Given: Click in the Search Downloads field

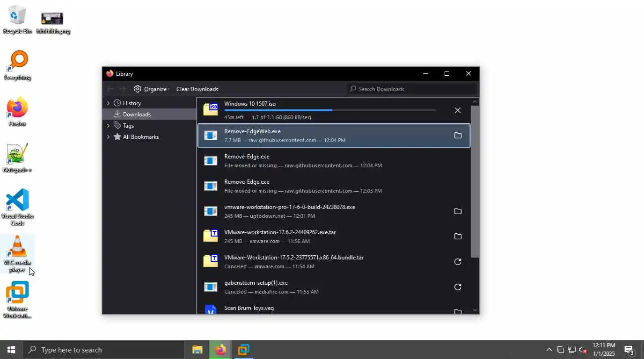Looking at the screenshot, I should coord(412,89).
